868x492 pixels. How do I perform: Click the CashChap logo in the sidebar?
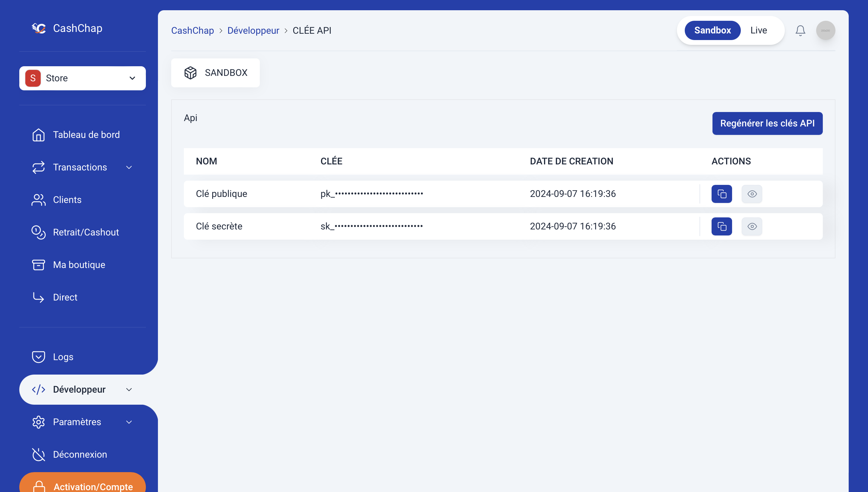[x=67, y=28]
